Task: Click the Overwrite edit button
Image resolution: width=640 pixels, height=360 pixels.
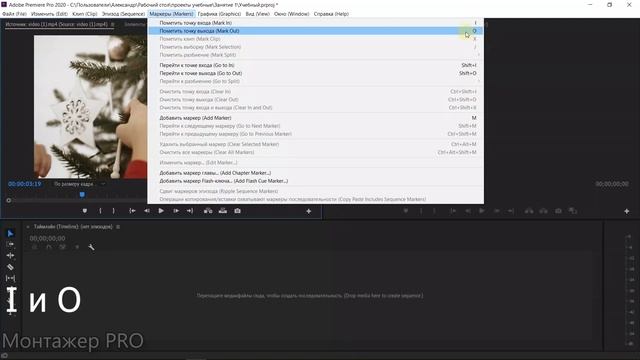Action: pyautogui.click(x=222, y=211)
